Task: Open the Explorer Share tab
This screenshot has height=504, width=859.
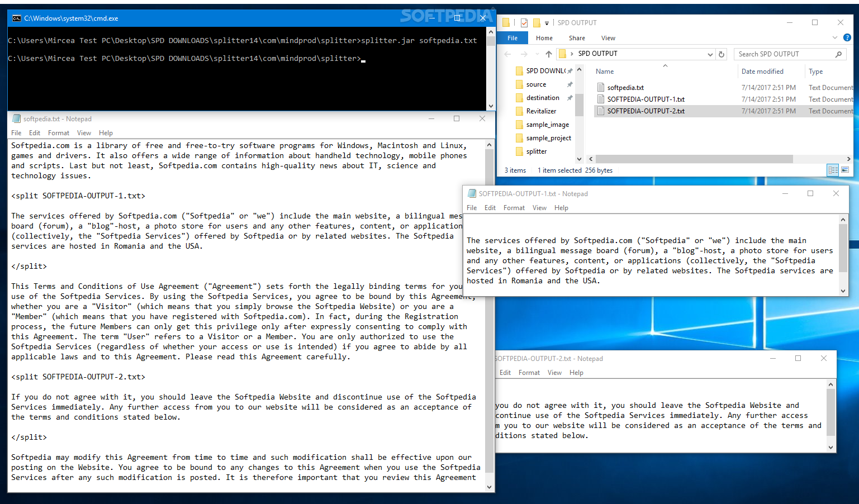Action: [x=577, y=38]
